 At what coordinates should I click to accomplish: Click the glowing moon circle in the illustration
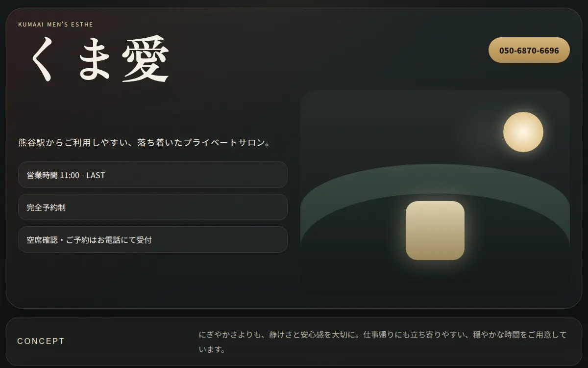pyautogui.click(x=523, y=132)
